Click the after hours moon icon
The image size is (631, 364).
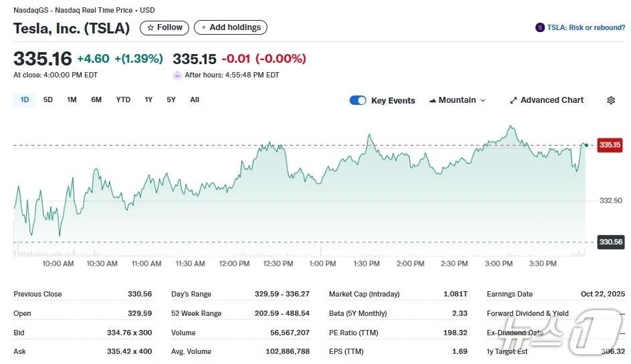[177, 75]
